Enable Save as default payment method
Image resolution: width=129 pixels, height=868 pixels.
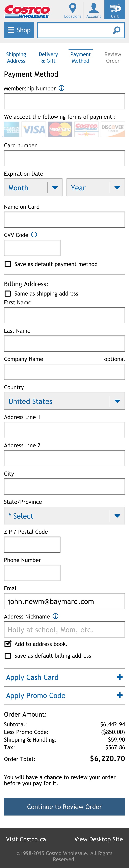[8, 264]
